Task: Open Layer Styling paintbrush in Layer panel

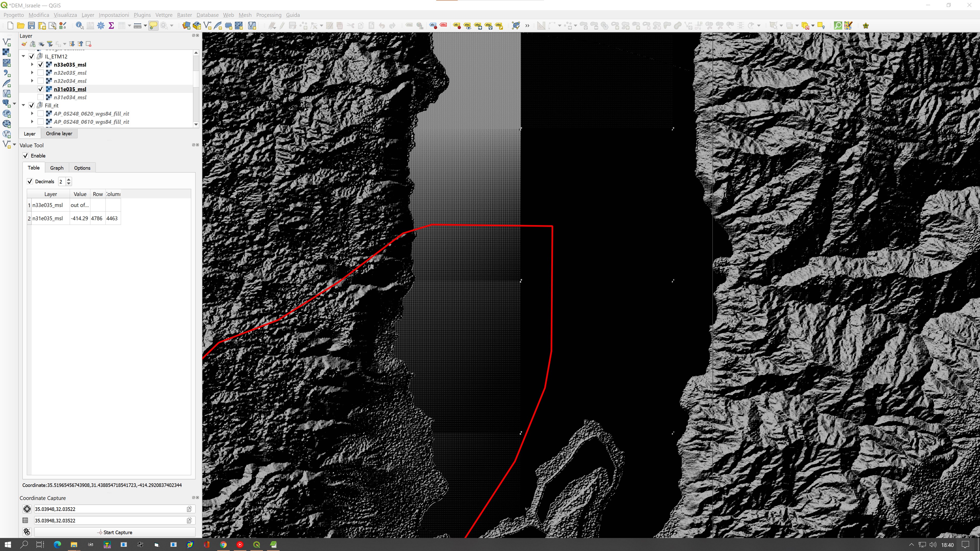Action: coord(24,44)
